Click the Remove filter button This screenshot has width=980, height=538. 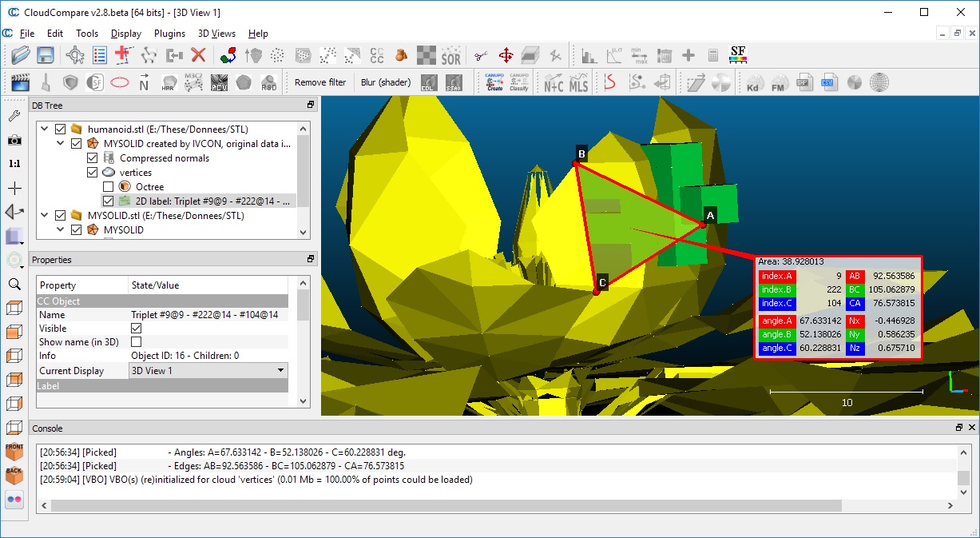click(320, 82)
